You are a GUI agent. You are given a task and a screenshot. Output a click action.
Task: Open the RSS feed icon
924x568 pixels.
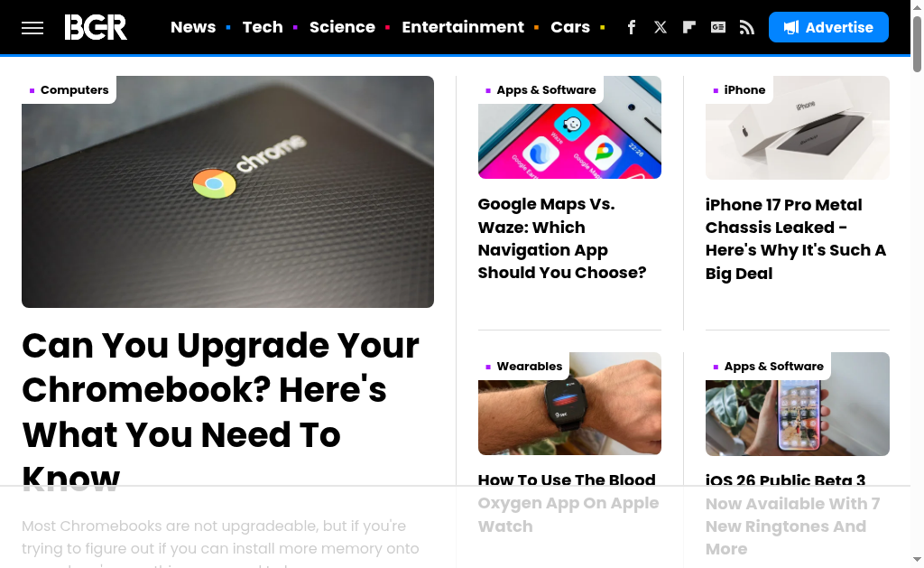click(746, 27)
